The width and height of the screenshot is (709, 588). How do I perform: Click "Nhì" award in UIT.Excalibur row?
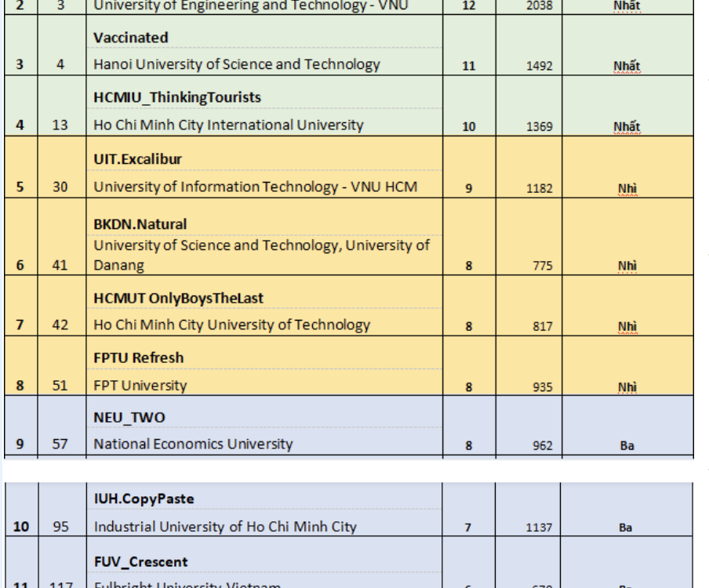pyautogui.click(x=627, y=188)
